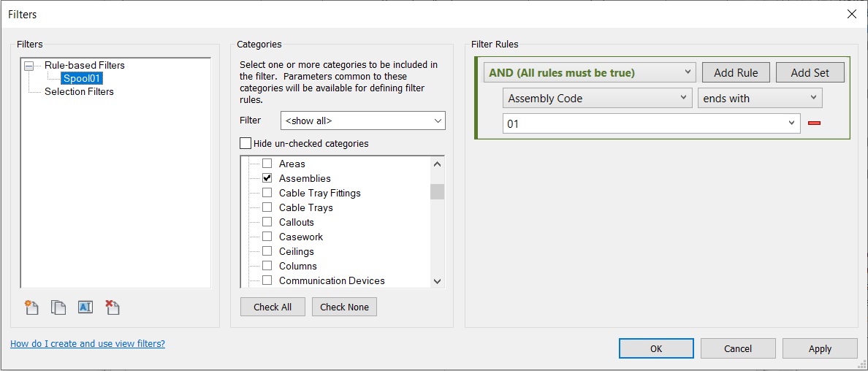Image resolution: width=868 pixels, height=371 pixels.
Task: Click the Add Rule button
Action: (735, 72)
